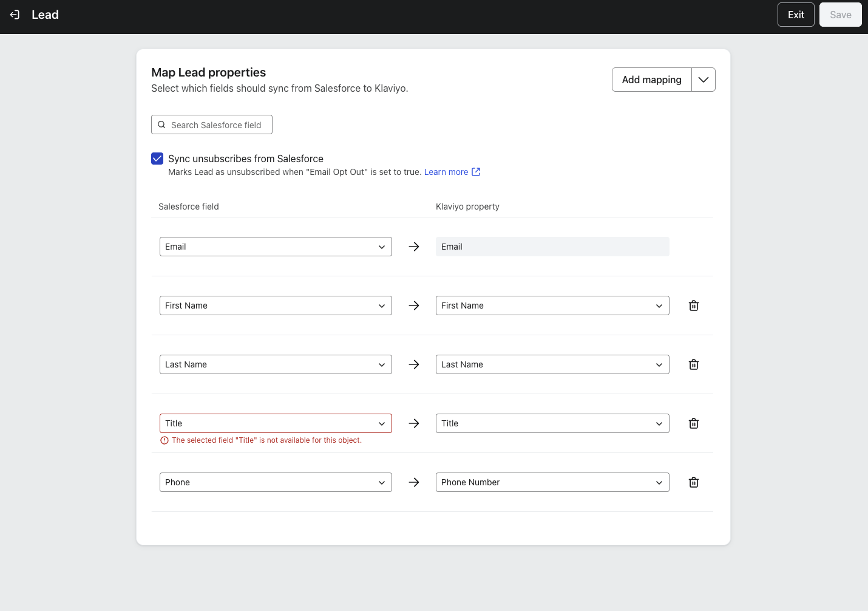The width and height of the screenshot is (868, 611).
Task: Click the red error icon under Title
Action: point(164,440)
